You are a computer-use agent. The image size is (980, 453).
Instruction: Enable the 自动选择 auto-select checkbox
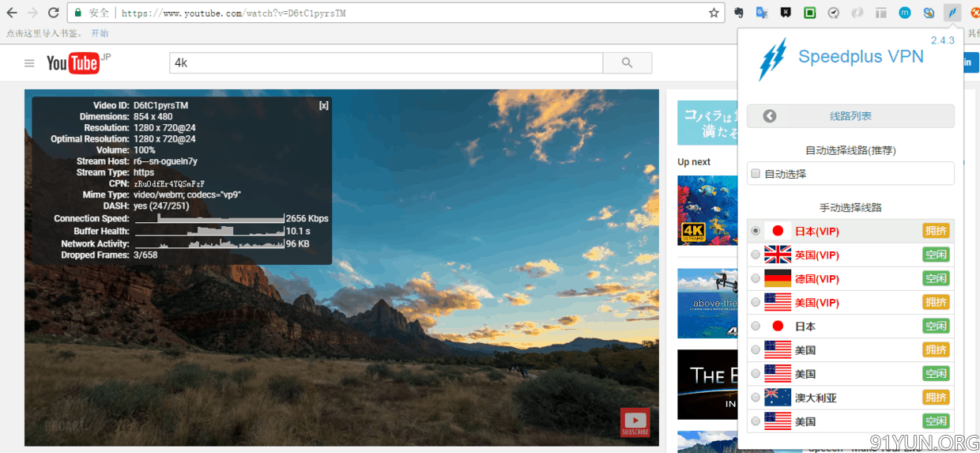click(x=756, y=173)
